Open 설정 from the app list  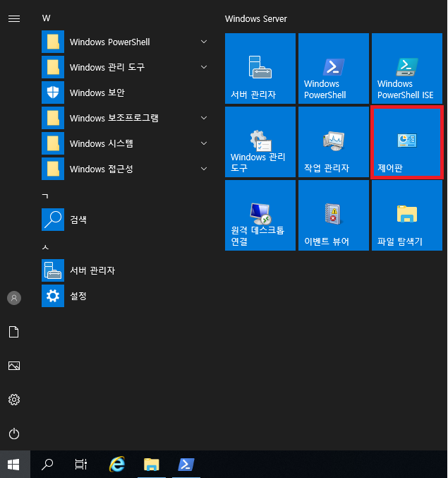point(125,296)
